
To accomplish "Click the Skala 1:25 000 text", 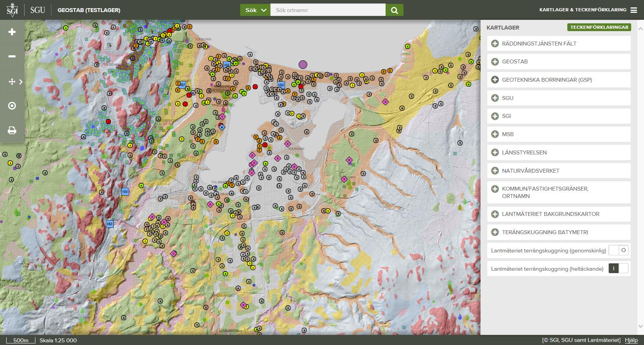I will coord(58,340).
